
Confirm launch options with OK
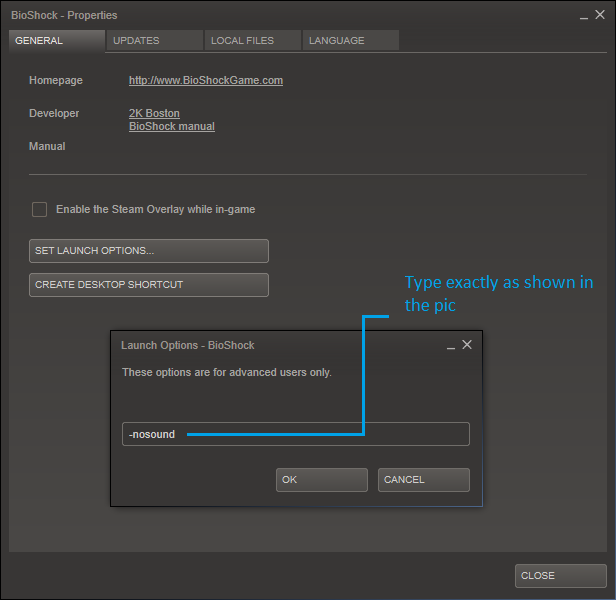pos(322,480)
